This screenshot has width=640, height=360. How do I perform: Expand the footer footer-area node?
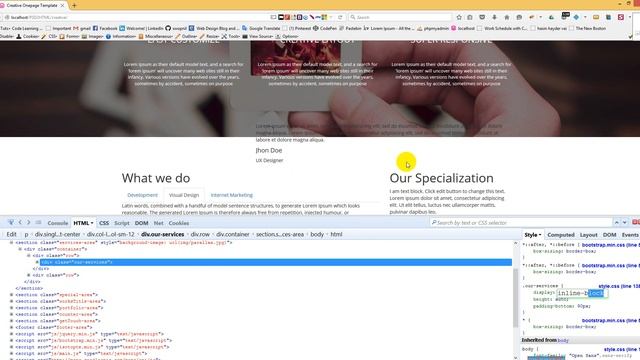pos(11,327)
